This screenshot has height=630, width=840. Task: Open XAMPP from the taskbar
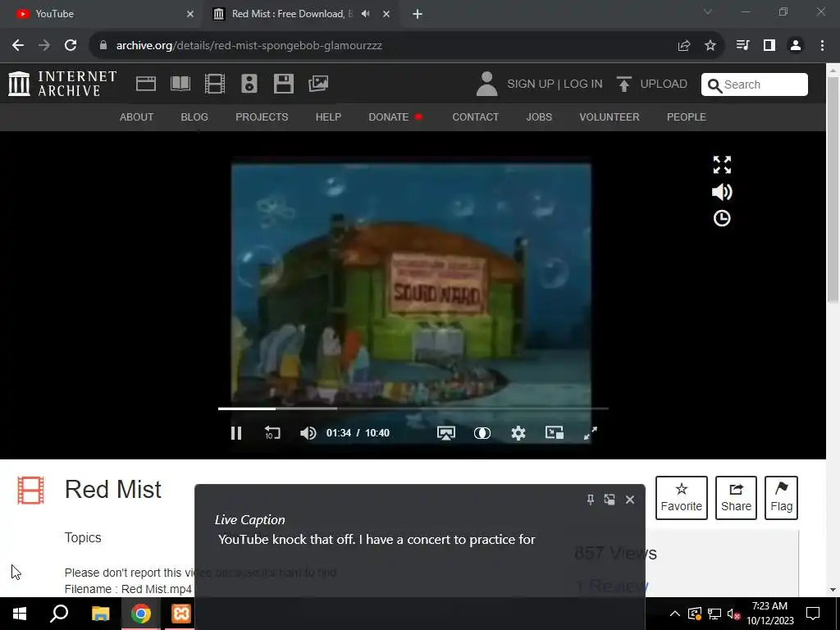[181, 614]
